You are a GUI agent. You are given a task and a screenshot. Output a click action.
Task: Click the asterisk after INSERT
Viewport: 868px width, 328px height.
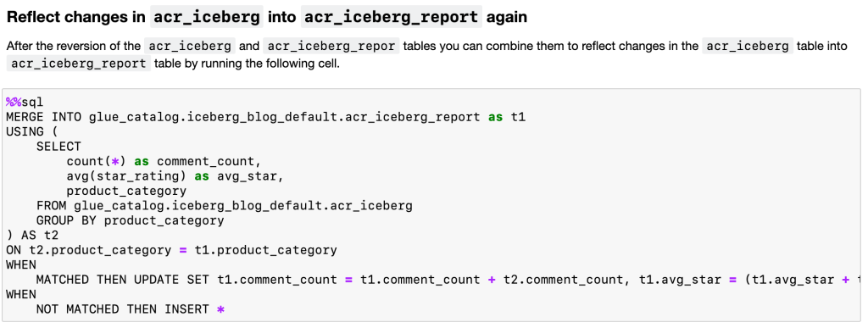[220, 309]
